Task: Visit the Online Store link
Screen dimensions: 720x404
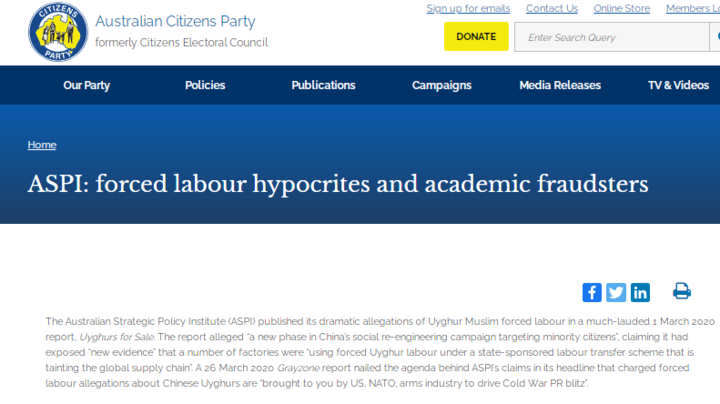Action: point(622,8)
